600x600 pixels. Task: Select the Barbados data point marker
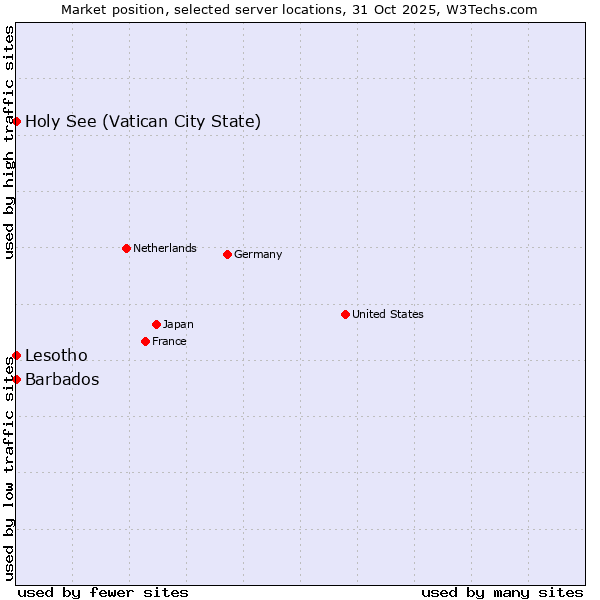pyautogui.click(x=17, y=379)
